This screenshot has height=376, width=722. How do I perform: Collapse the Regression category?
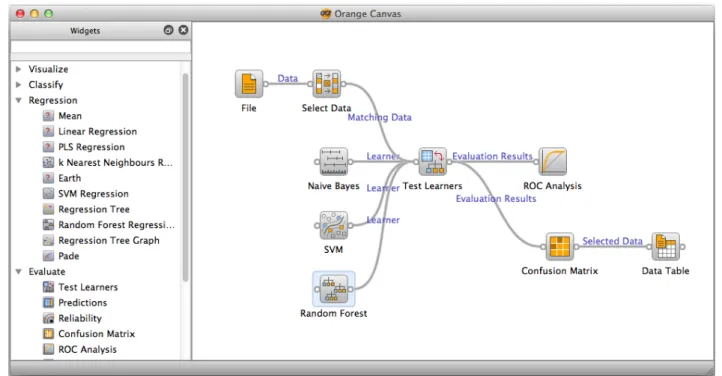click(x=18, y=100)
